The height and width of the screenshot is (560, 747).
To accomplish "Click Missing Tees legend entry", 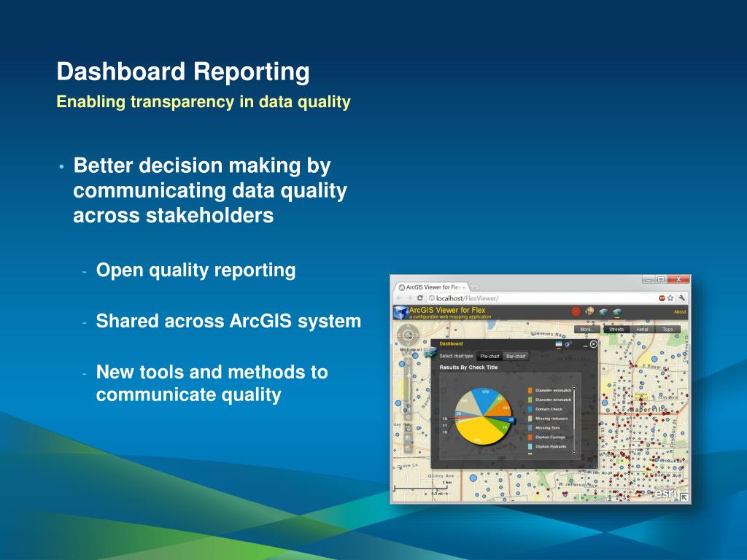I will point(544,428).
